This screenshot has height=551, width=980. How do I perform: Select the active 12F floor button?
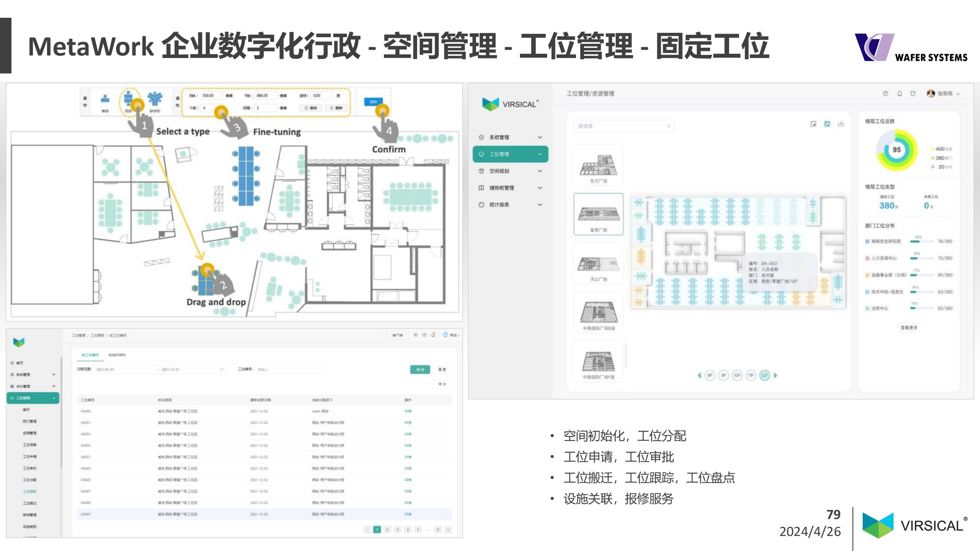(x=765, y=375)
